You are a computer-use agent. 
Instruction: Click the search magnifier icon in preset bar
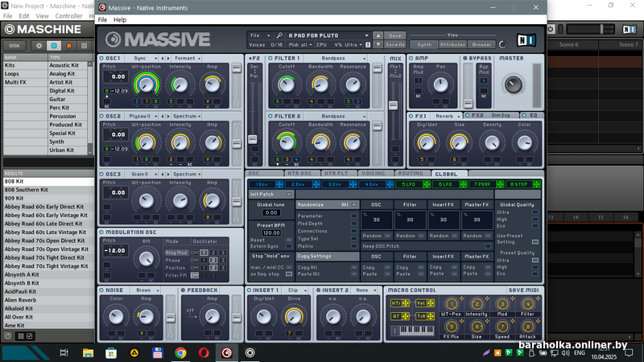279,35
